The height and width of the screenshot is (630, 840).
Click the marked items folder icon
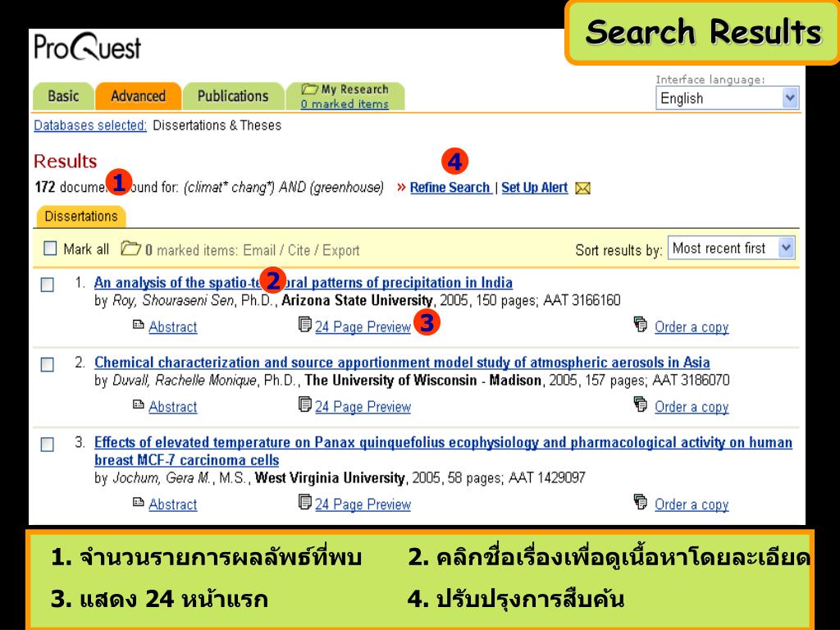(x=130, y=249)
